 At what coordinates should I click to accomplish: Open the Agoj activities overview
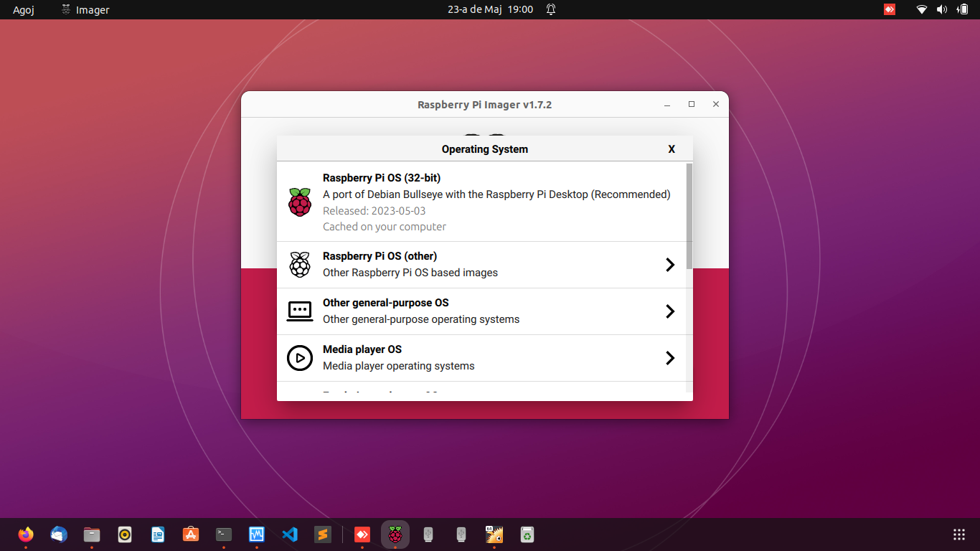tap(24, 9)
